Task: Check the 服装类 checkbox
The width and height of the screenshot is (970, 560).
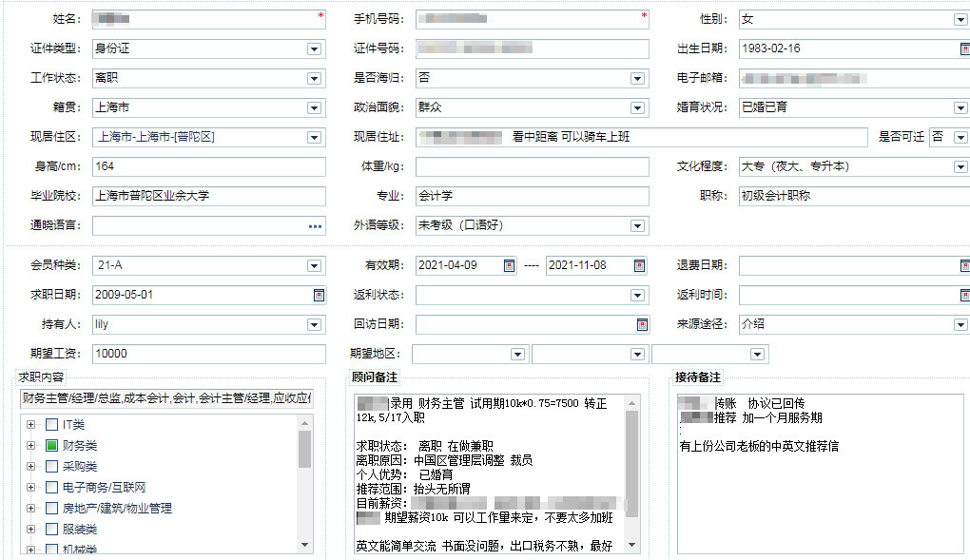Action: pyautogui.click(x=52, y=529)
